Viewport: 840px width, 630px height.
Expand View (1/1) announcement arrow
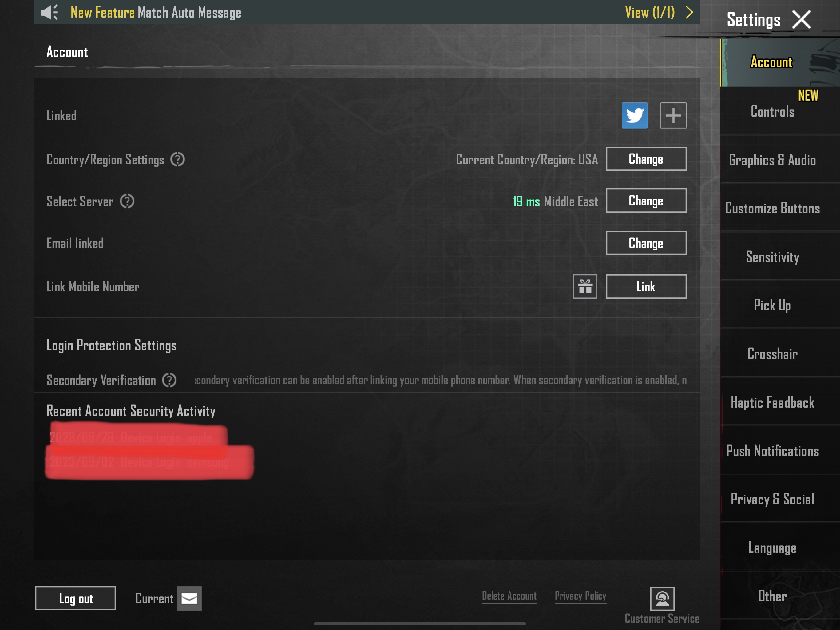pos(689,12)
